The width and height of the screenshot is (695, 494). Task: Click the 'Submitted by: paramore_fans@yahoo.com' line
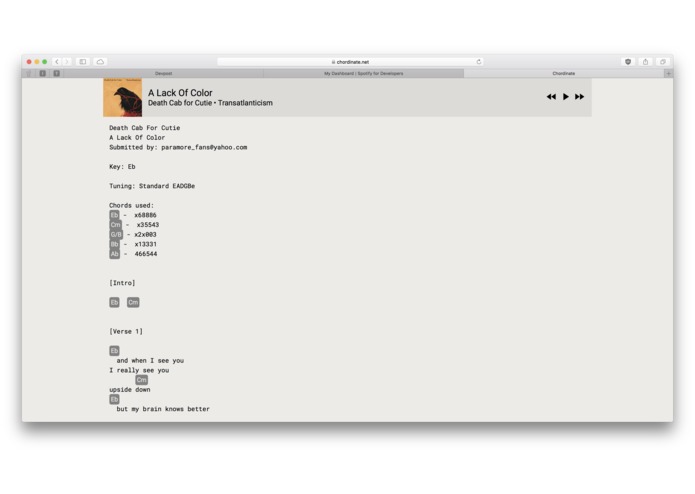click(178, 147)
